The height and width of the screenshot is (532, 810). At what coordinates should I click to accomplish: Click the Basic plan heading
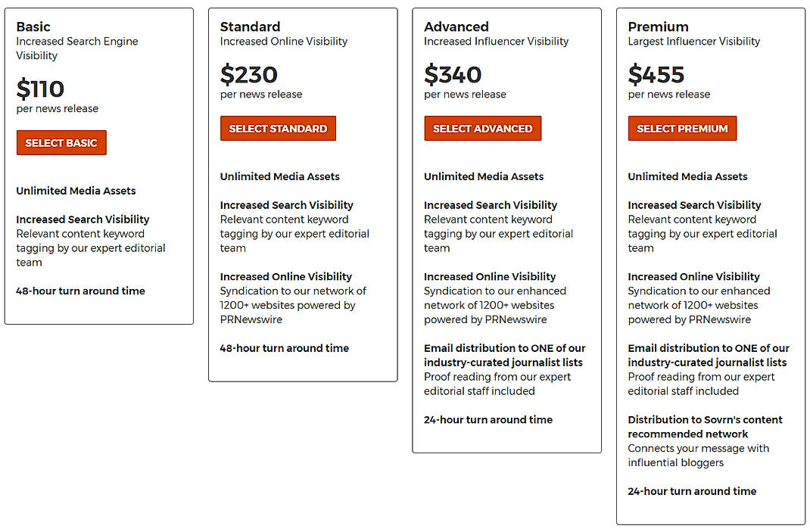33,26
